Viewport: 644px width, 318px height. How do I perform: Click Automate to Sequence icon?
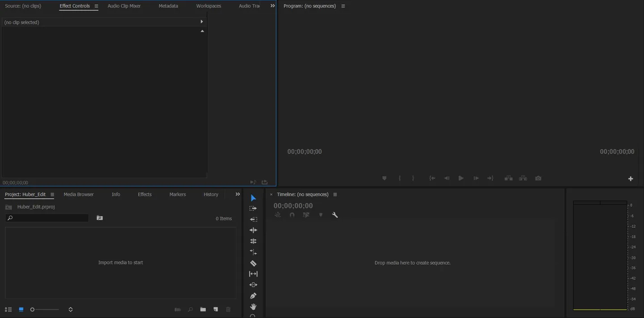[x=178, y=310]
